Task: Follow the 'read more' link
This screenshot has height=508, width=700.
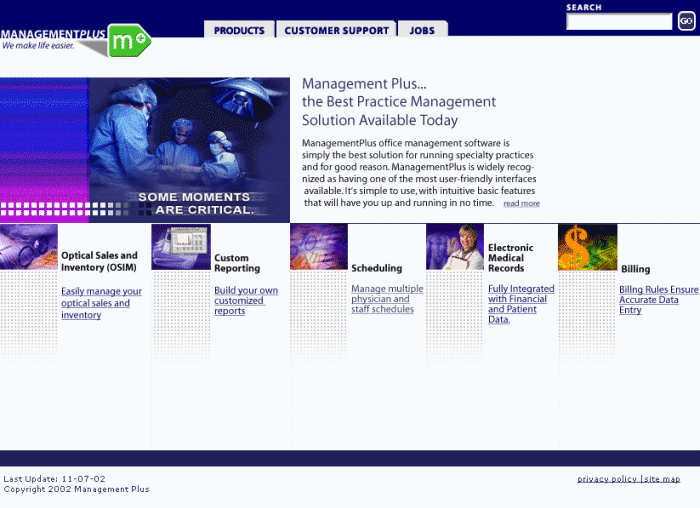Action: (521, 204)
